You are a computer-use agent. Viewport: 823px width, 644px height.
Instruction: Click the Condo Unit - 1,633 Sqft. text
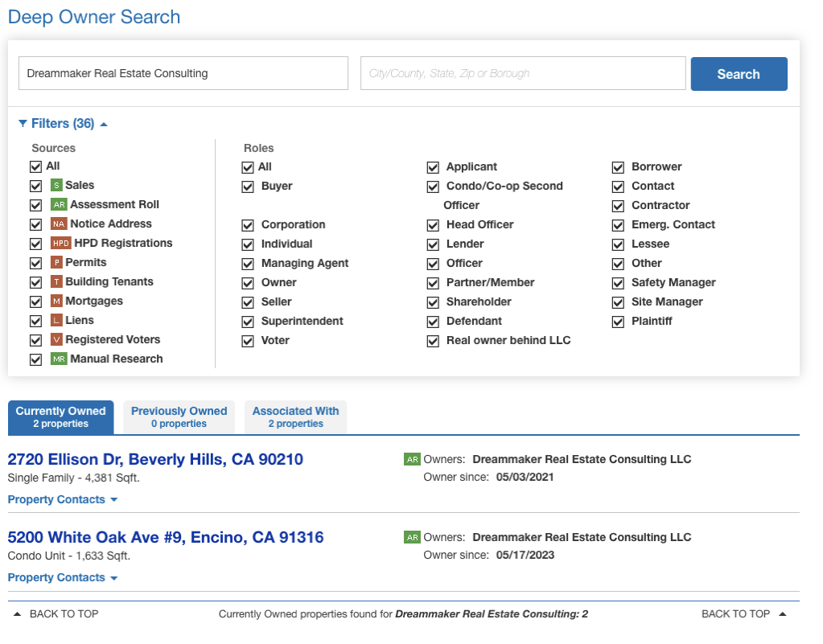(x=68, y=556)
